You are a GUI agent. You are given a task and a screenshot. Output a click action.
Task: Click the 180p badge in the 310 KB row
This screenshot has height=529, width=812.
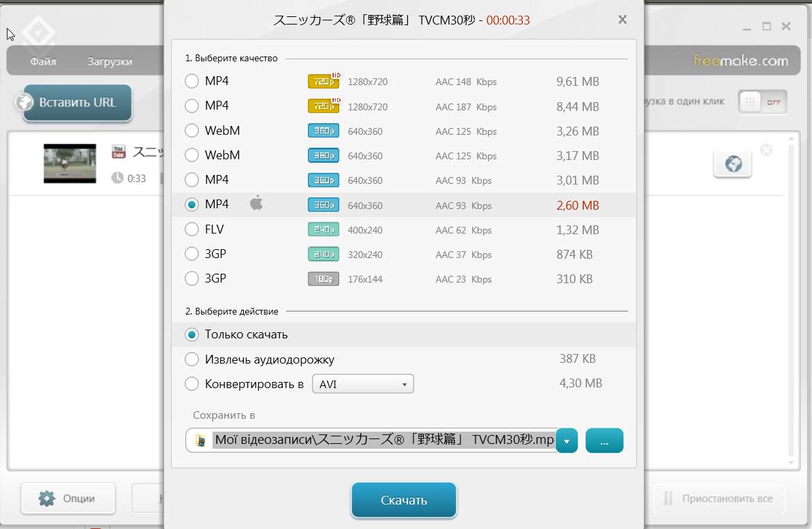point(324,279)
